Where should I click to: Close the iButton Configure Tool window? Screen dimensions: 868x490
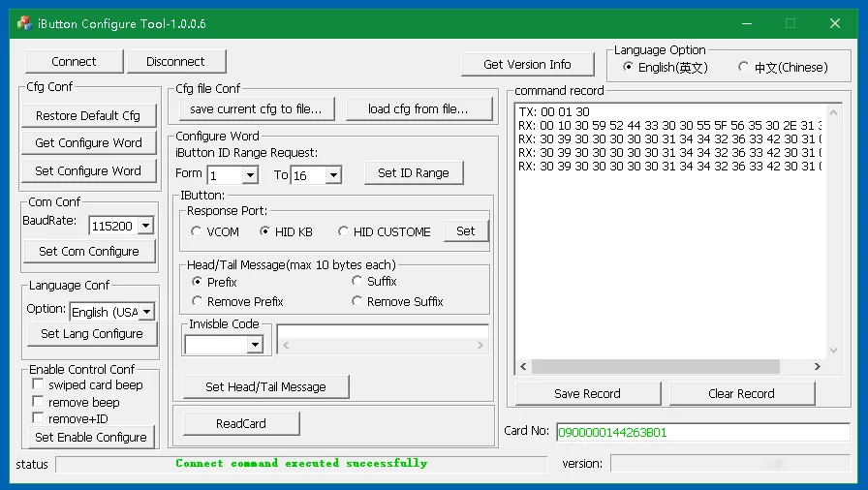[835, 23]
